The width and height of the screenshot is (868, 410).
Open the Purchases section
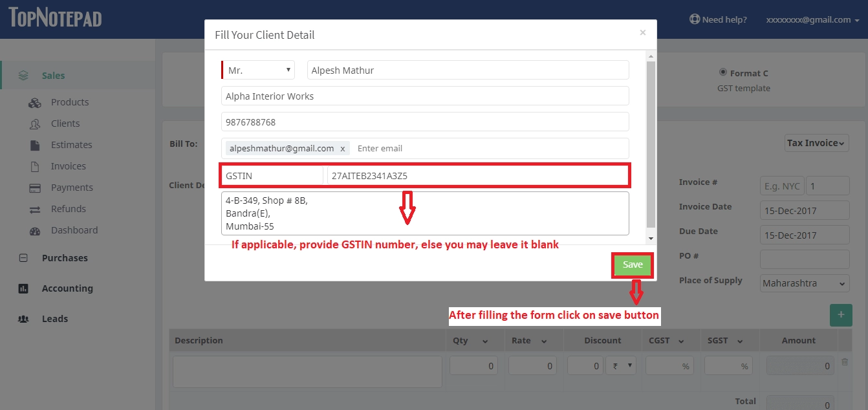click(x=23, y=257)
